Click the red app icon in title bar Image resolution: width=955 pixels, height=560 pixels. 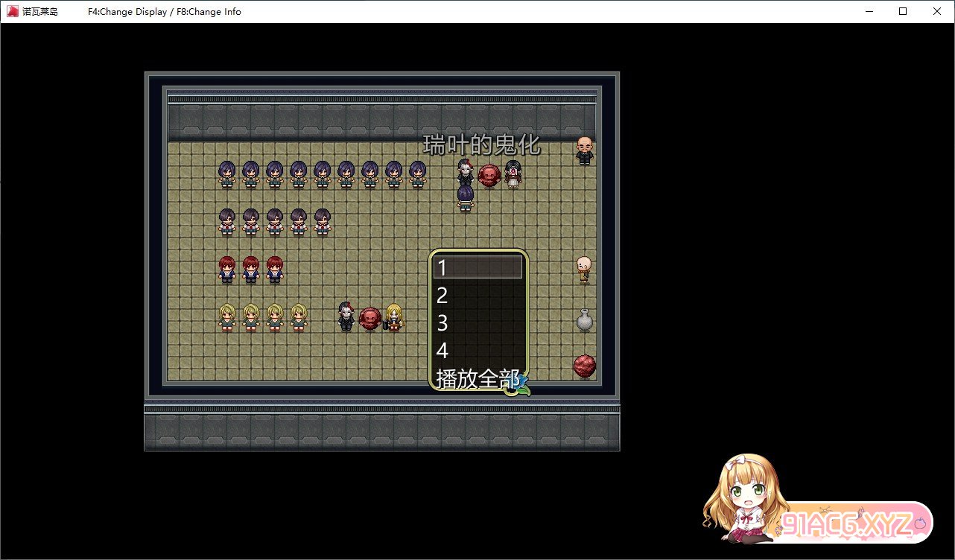click(13, 11)
